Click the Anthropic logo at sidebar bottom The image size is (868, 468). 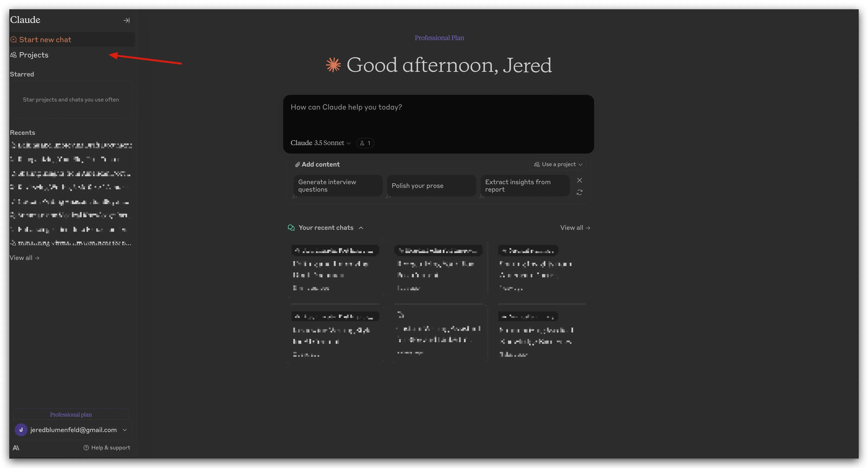tap(16, 447)
